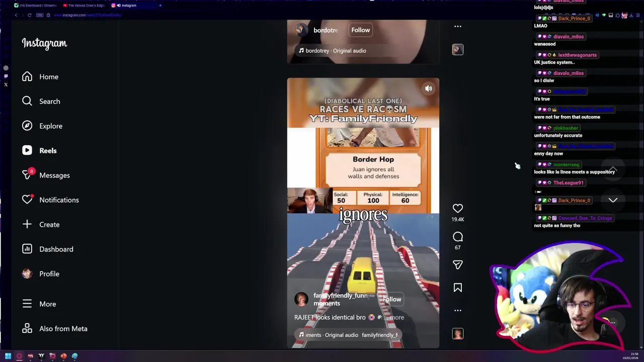644x362 pixels.
Task: Go to the previous reel with the up chevron
Action: 613,169
